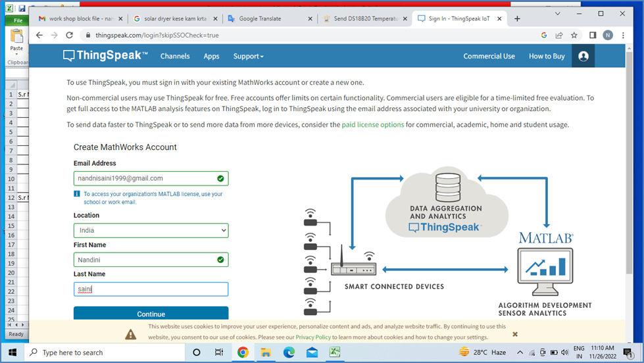This screenshot has width=644, height=363.
Task: Open Chrome tab search chevron
Action: coord(557,14)
